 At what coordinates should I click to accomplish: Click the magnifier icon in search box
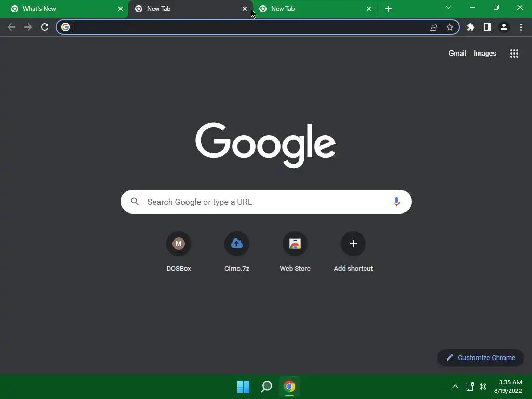point(135,202)
